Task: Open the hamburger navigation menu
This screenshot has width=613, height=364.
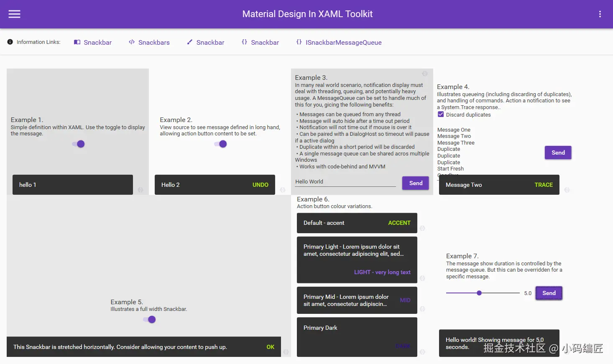Action: (14, 14)
